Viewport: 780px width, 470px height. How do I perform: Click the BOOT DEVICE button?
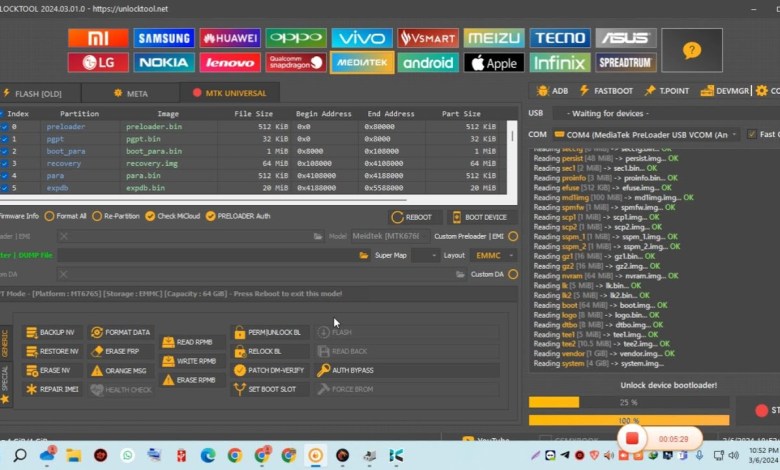tap(482, 217)
